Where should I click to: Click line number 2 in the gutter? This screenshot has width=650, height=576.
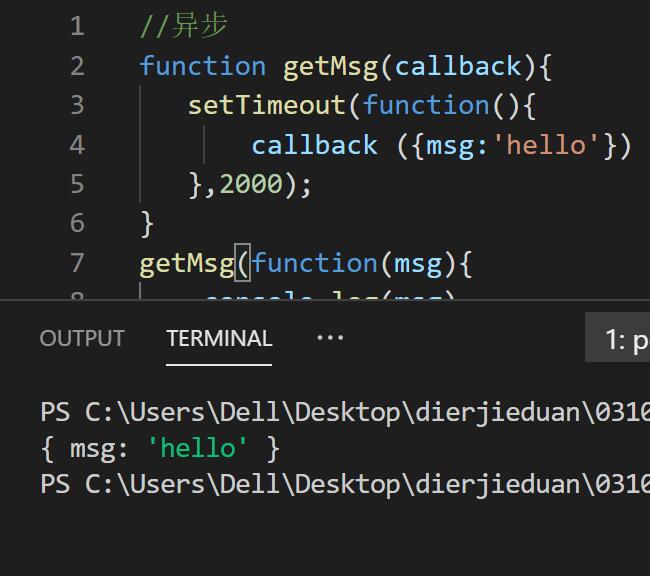point(78,66)
